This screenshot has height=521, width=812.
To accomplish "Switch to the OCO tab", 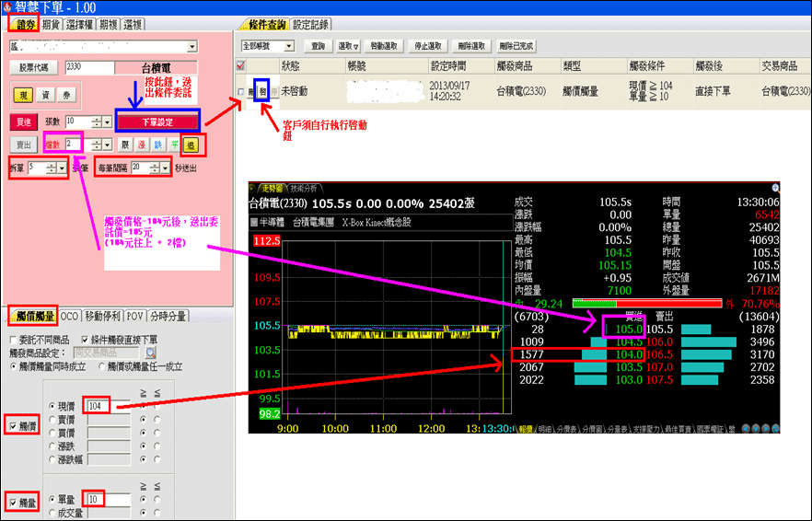I will click(x=69, y=317).
